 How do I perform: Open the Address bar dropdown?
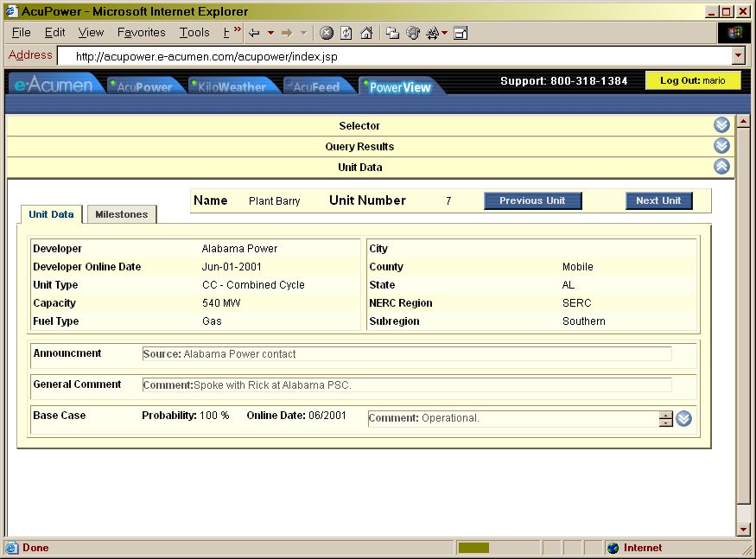[x=736, y=54]
